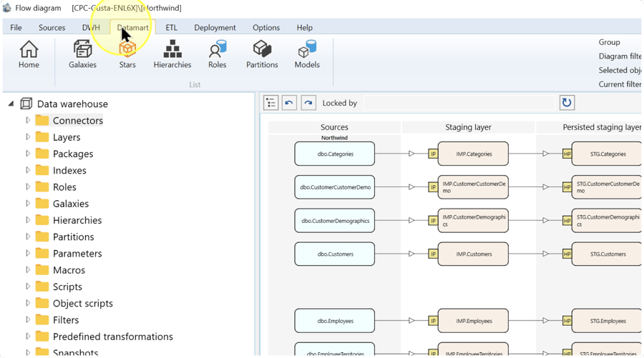Switch to the Options tab

tap(266, 27)
